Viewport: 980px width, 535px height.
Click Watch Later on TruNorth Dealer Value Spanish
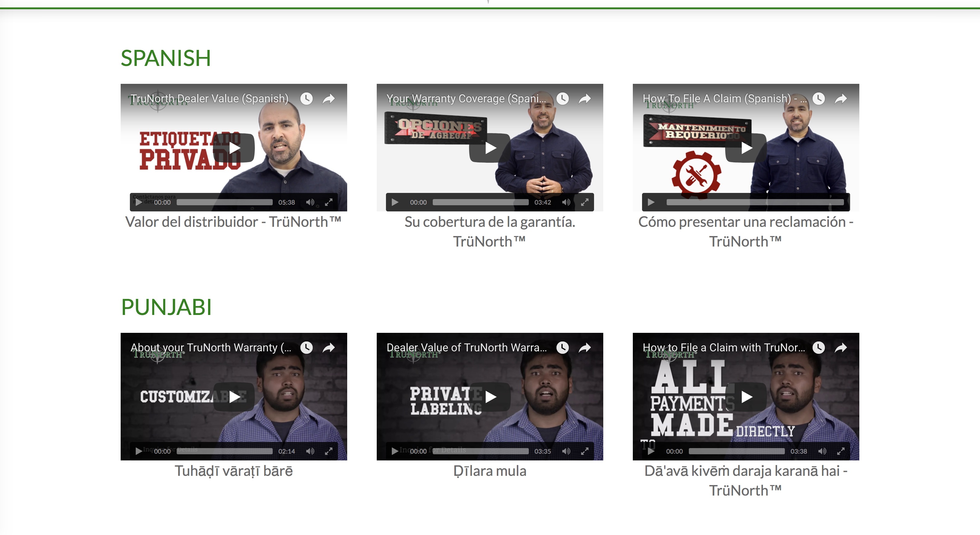[306, 99]
